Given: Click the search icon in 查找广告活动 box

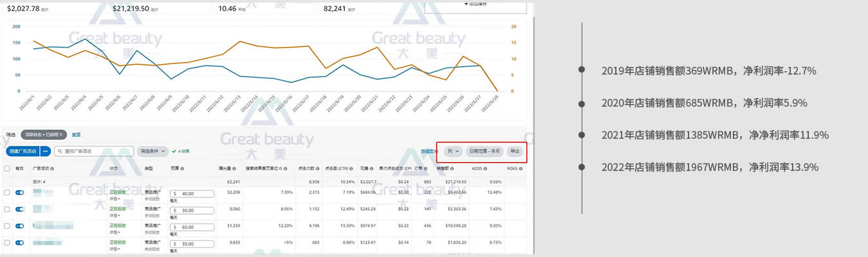Looking at the screenshot, I should (59, 152).
